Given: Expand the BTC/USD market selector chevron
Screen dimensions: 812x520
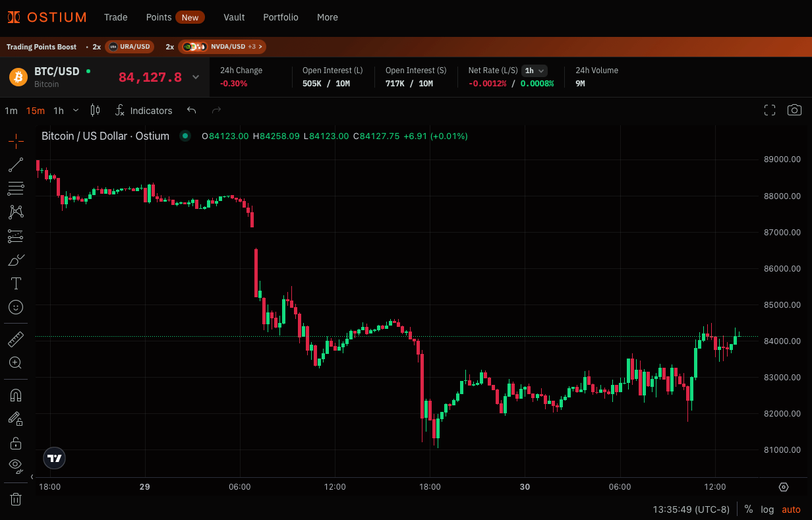Looking at the screenshot, I should click(196, 77).
